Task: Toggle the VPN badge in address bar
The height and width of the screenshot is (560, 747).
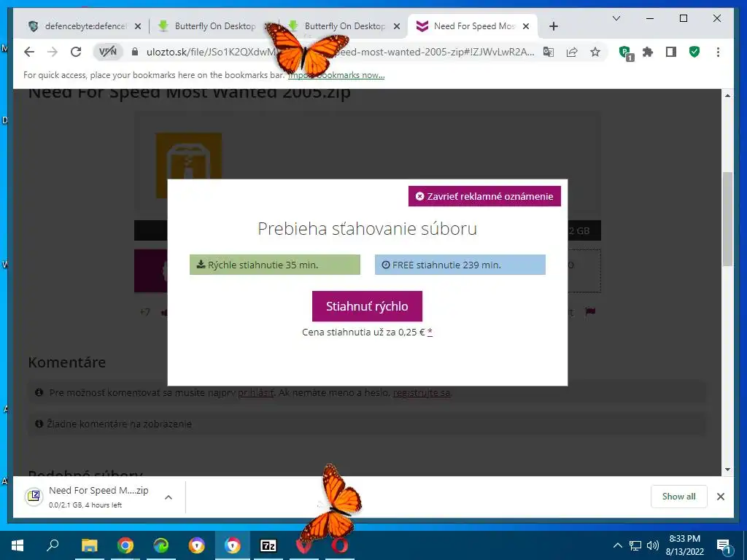Action: click(108, 52)
